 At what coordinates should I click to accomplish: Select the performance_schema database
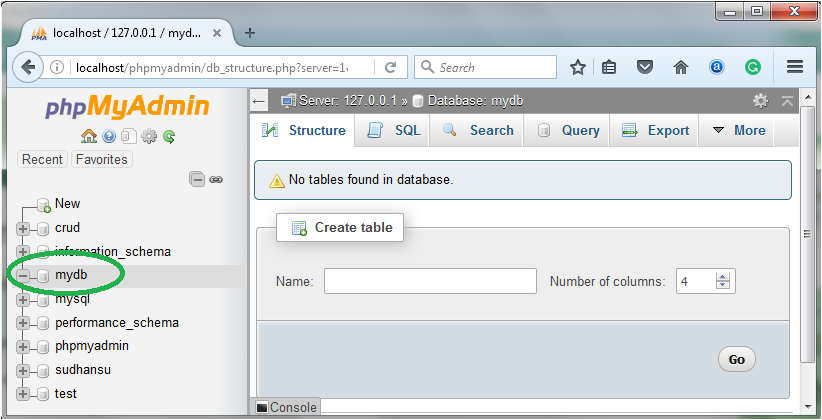pos(117,323)
